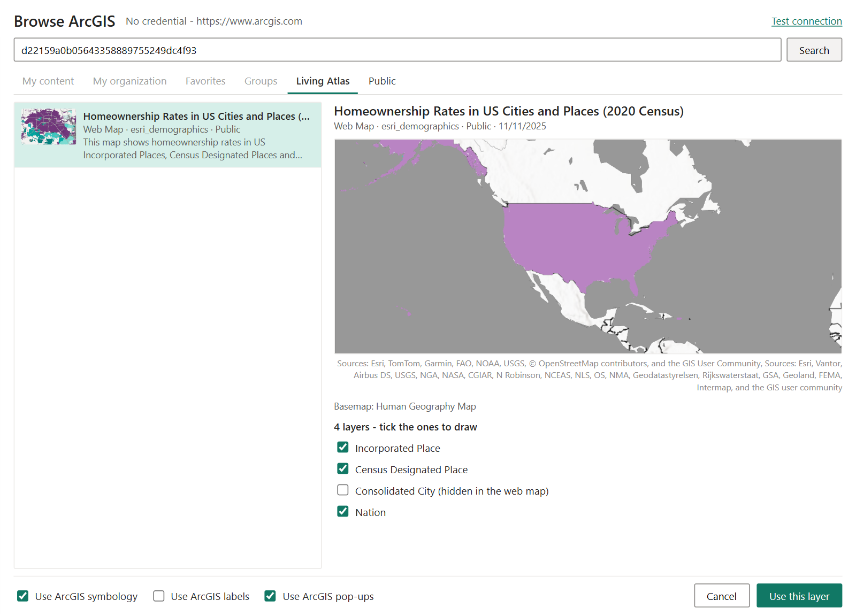Screen dimensions: 856x616
Task: Click the 'Web Map · esri_demographics · Public · 11/11/2025' line
Action: pyautogui.click(x=440, y=126)
